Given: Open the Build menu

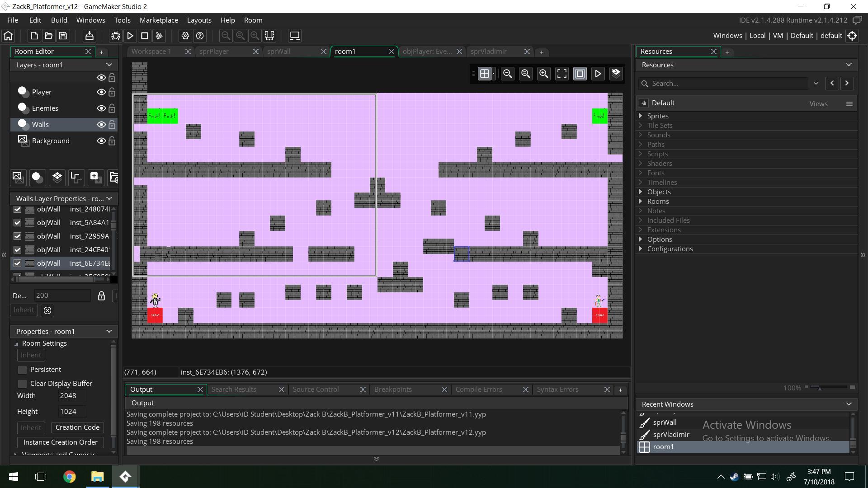Looking at the screenshot, I should click(59, 20).
